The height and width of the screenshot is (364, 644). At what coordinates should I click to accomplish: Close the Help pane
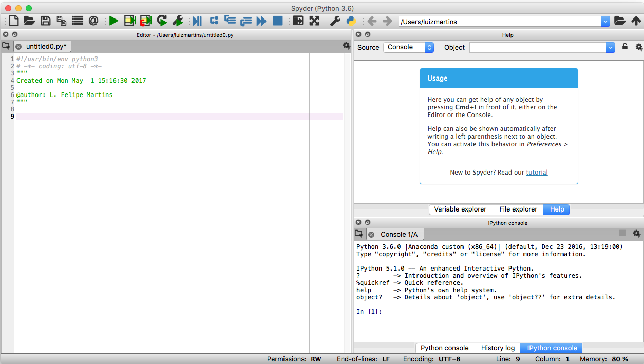pyautogui.click(x=358, y=35)
